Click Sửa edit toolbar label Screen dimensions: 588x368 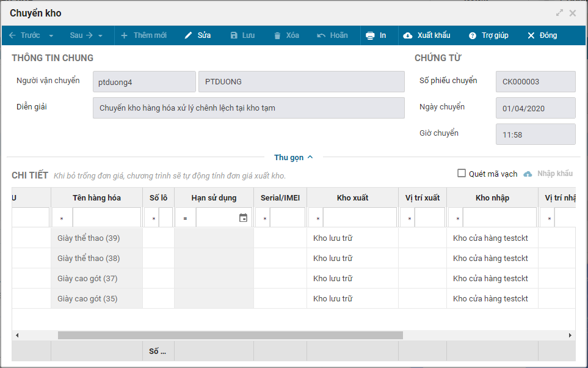(x=205, y=35)
